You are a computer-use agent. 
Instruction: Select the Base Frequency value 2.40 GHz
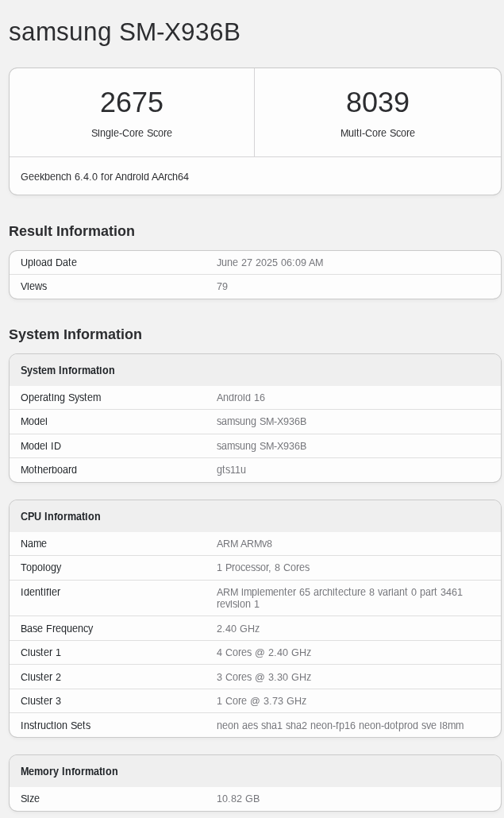click(238, 629)
